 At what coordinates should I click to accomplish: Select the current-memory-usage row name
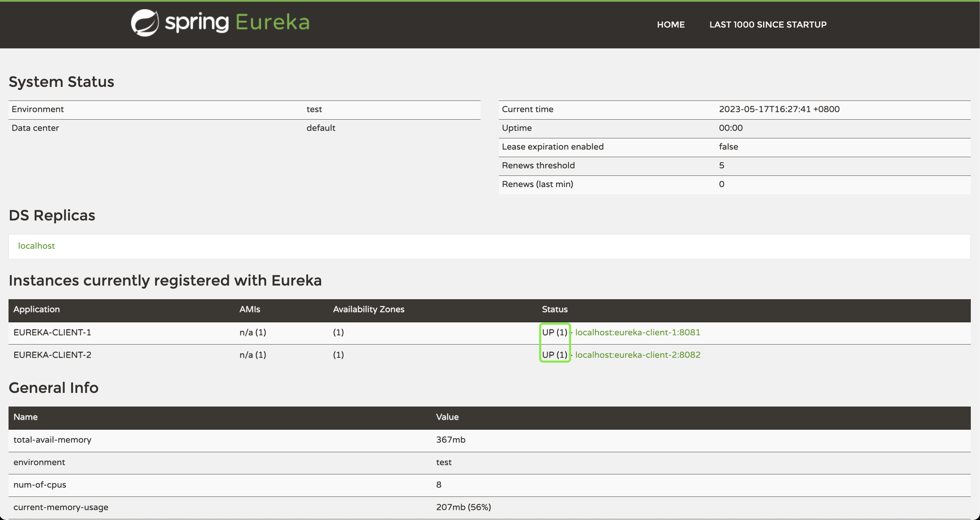61,507
